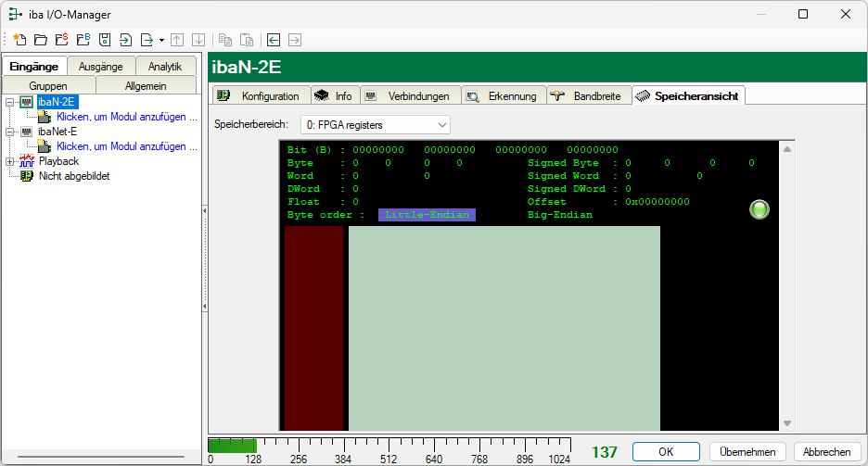Open the Allgemein tab

[x=146, y=85]
